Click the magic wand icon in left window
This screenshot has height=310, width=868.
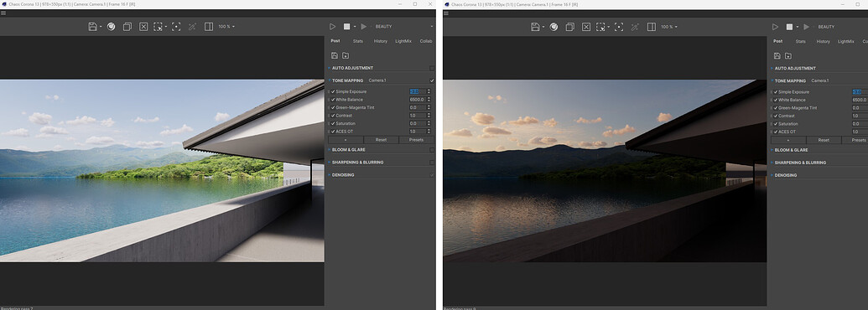coord(192,27)
